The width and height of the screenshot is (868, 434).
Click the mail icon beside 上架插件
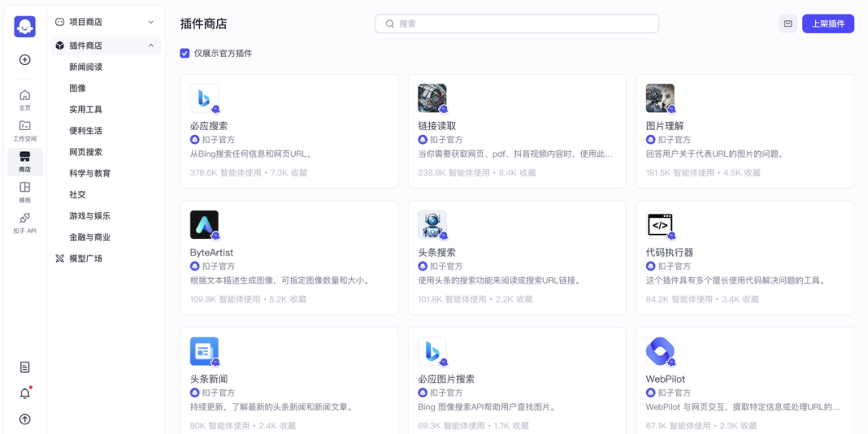[x=788, y=24]
